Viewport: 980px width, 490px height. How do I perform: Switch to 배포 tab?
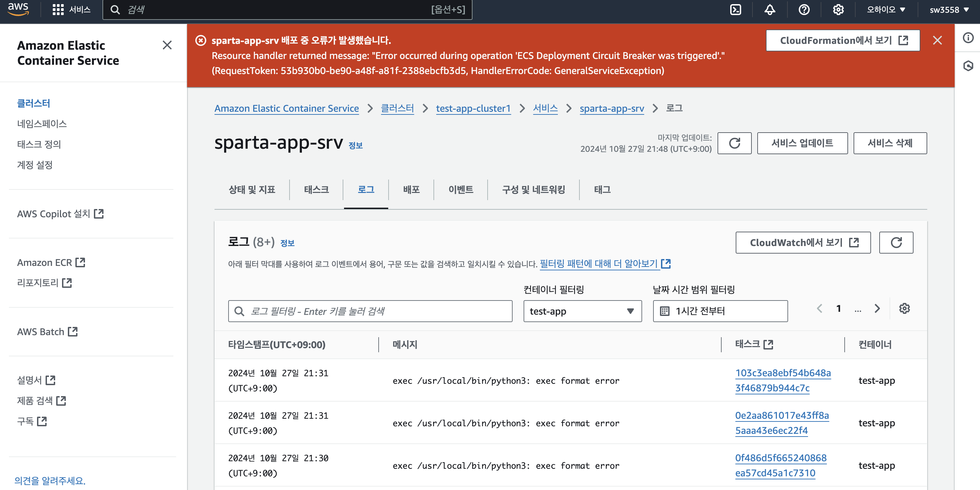(411, 189)
